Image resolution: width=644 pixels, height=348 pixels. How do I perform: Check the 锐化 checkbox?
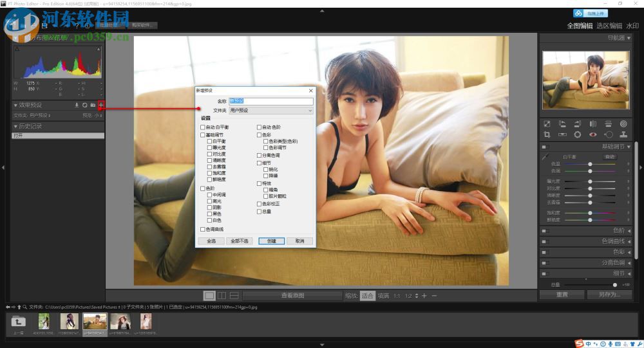coord(266,169)
